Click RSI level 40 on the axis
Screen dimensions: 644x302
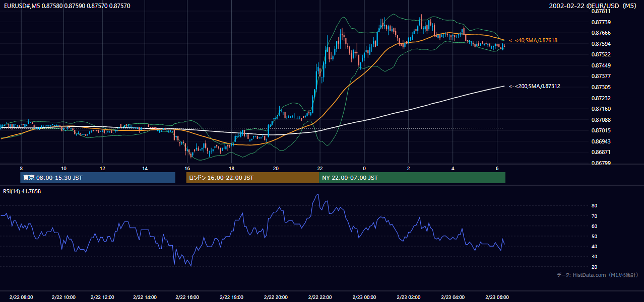click(594, 246)
